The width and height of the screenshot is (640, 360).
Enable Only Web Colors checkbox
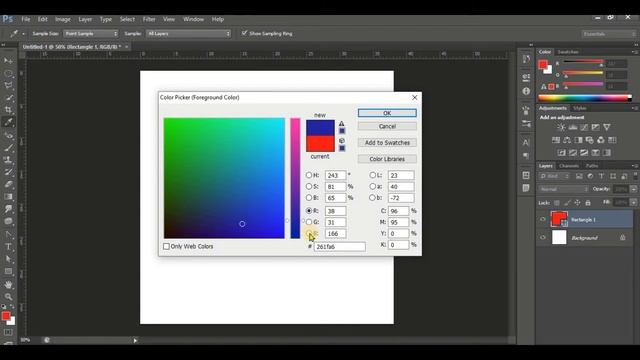(x=166, y=247)
